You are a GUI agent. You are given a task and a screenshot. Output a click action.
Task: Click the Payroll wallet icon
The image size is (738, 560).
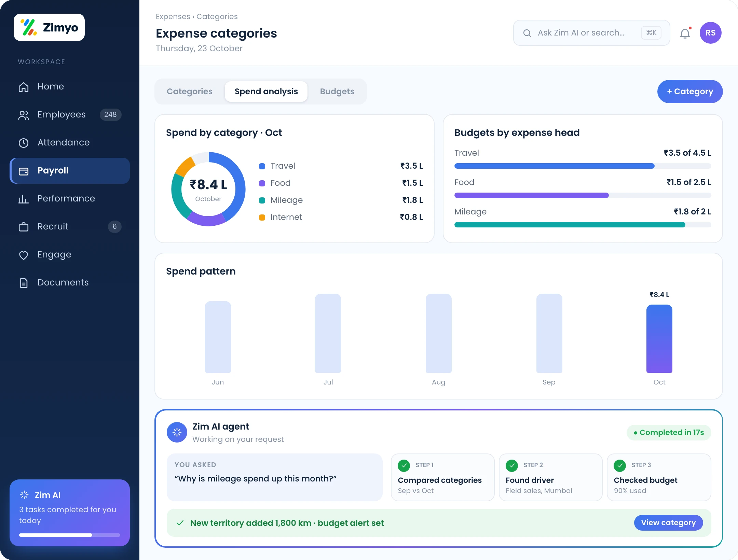click(24, 171)
